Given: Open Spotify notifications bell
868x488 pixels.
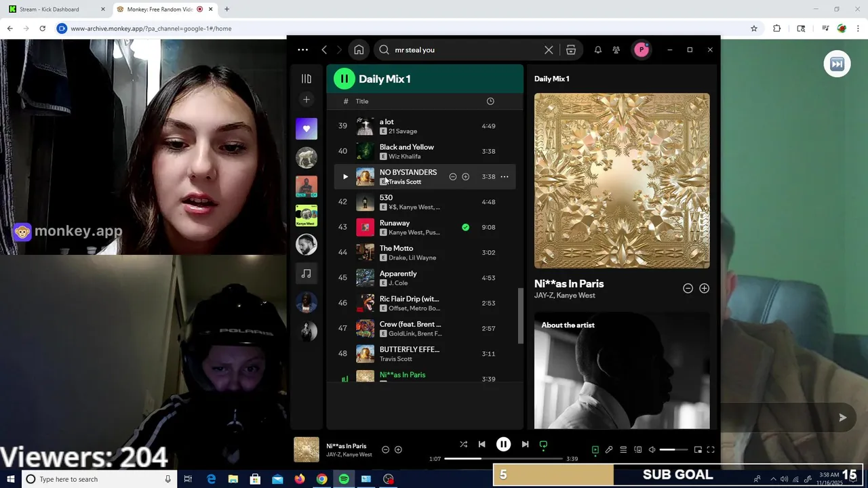Looking at the screenshot, I should [598, 49].
